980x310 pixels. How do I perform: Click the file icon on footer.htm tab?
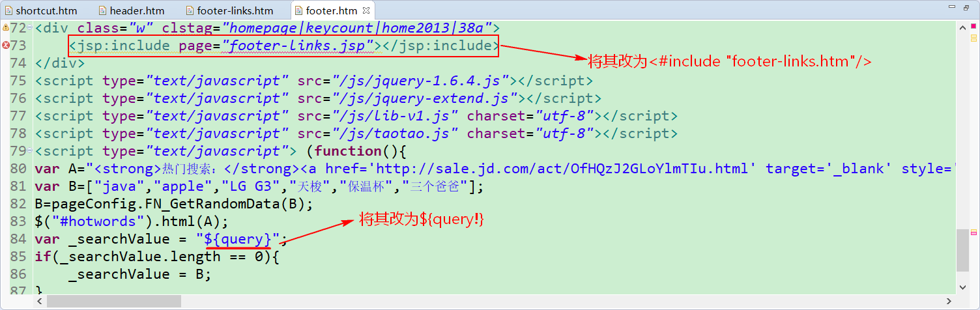(x=298, y=10)
